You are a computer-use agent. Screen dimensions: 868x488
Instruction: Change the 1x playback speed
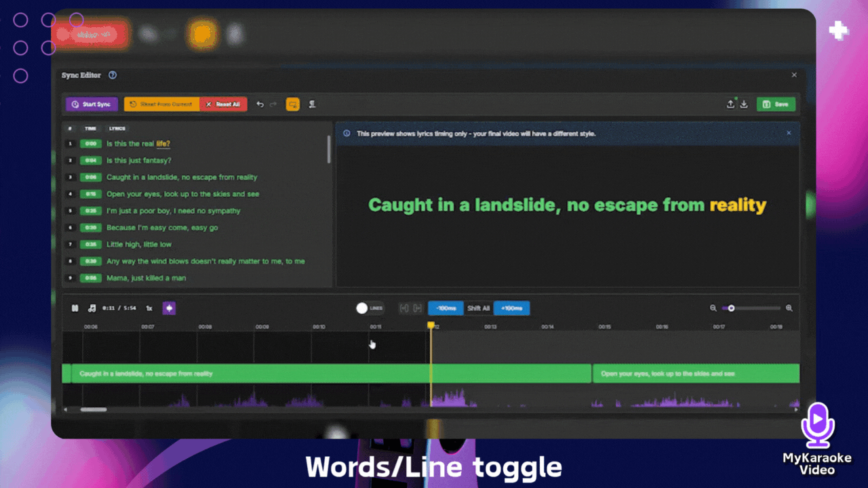click(149, 308)
